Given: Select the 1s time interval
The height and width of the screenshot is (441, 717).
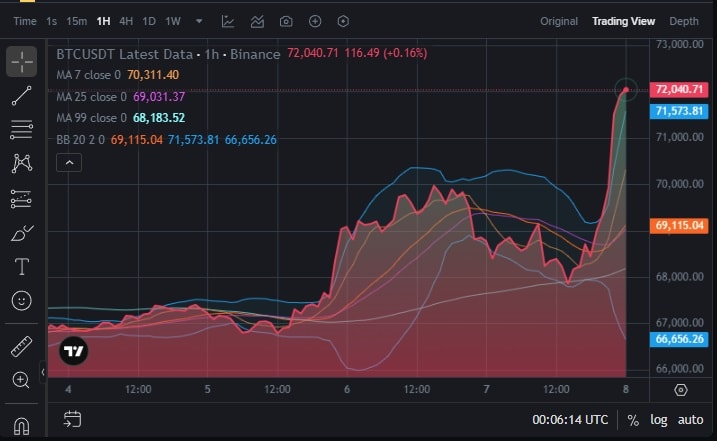Looking at the screenshot, I should 52,21.
